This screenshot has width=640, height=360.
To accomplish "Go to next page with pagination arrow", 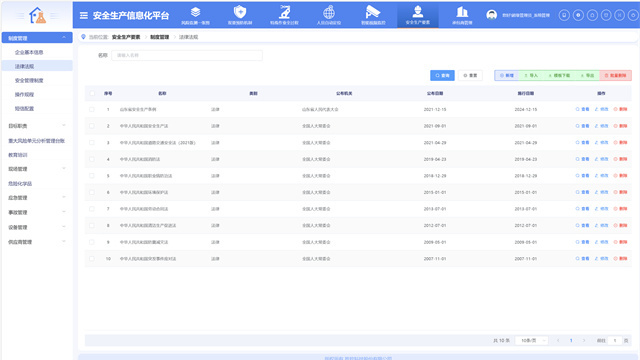I will [584, 340].
